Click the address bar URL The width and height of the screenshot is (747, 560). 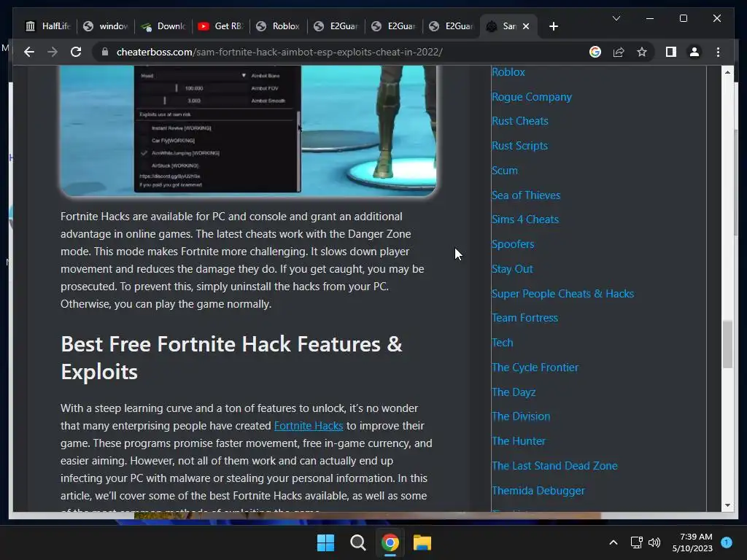tap(279, 52)
